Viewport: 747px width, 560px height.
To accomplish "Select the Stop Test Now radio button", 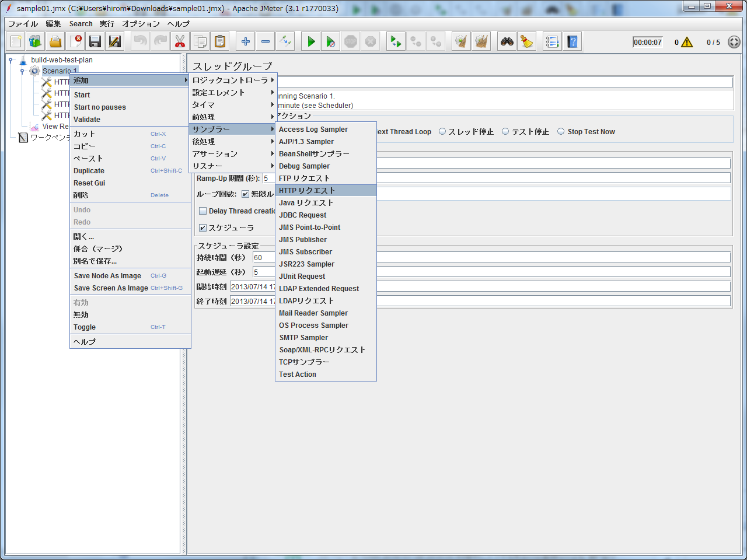I will click(x=561, y=131).
